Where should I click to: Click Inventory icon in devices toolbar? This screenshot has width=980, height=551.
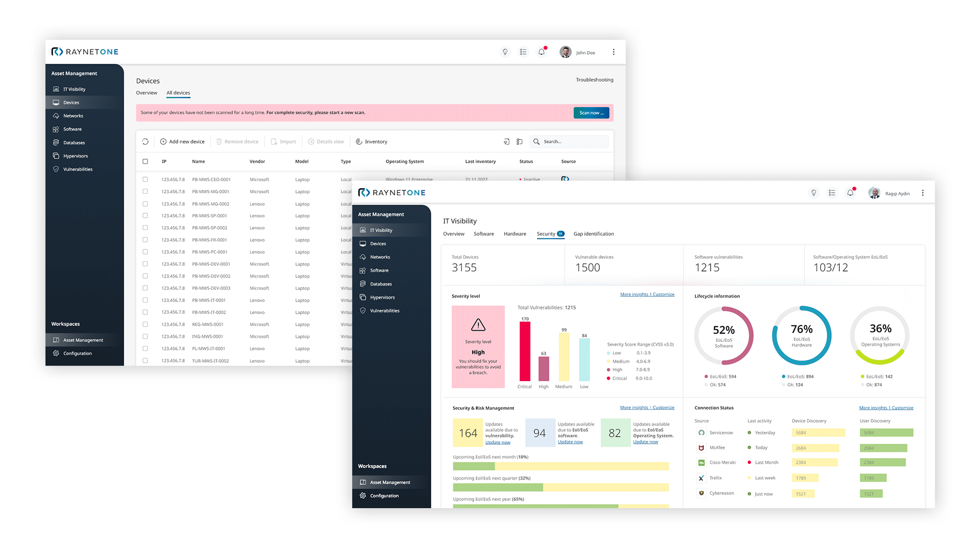click(x=359, y=142)
